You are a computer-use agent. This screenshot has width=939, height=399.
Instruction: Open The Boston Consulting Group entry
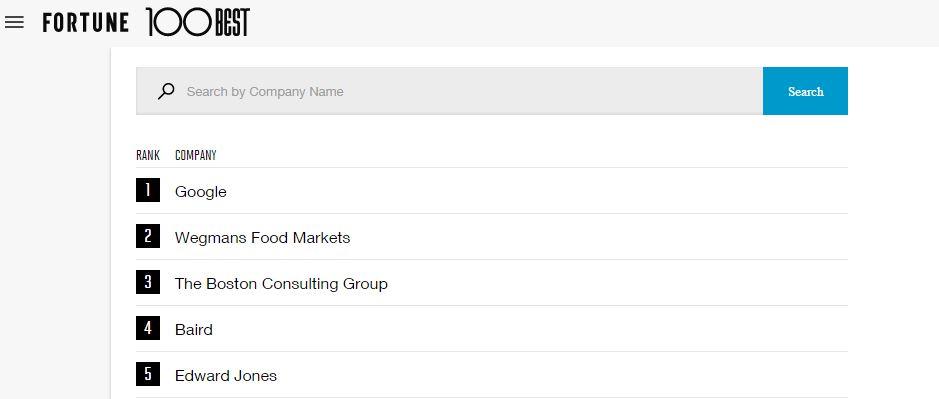[281, 284]
